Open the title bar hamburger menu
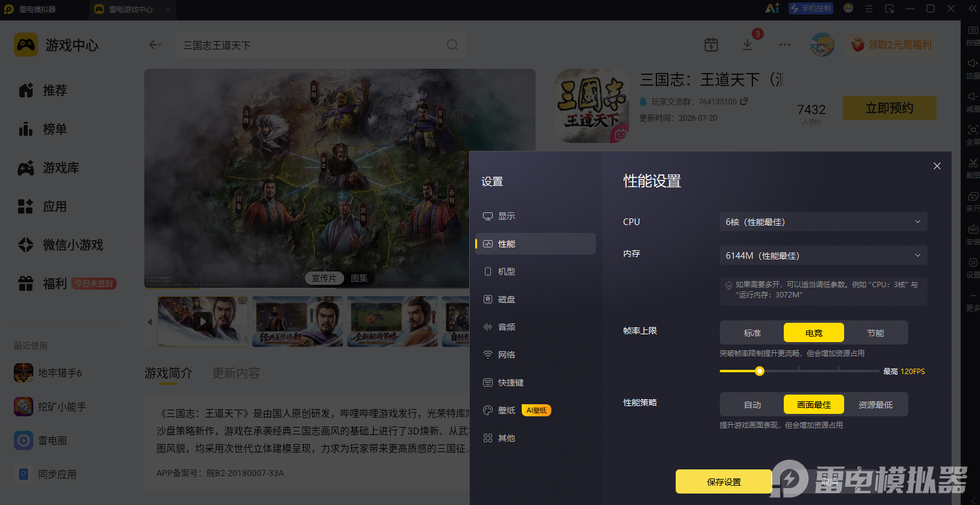 [x=869, y=8]
